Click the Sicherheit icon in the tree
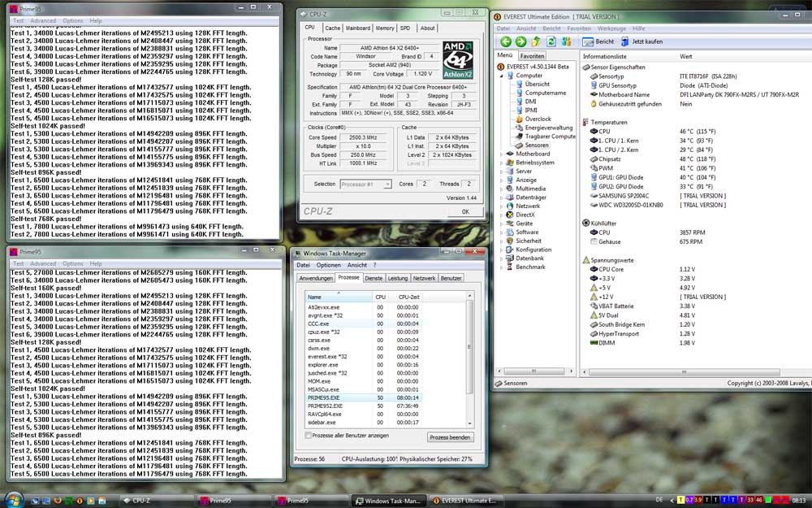This screenshot has width=812, height=508. (x=510, y=241)
